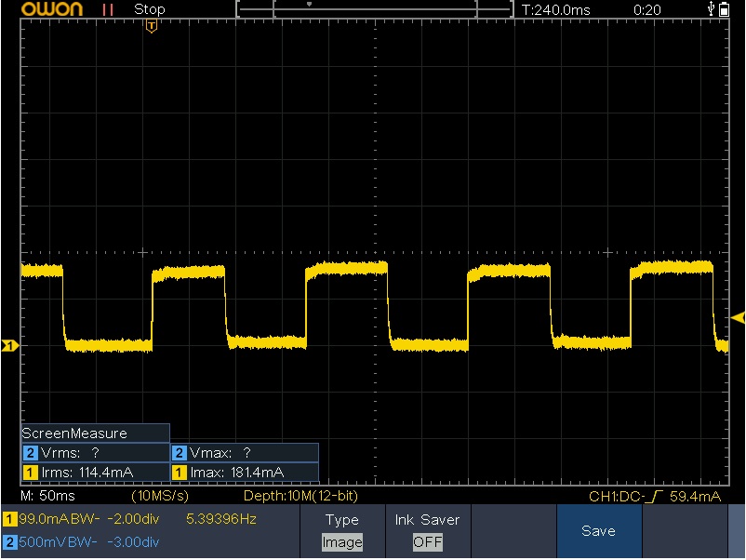Click the channel 2 badge beside Vrms
The image size is (746, 560).
[x=31, y=453]
